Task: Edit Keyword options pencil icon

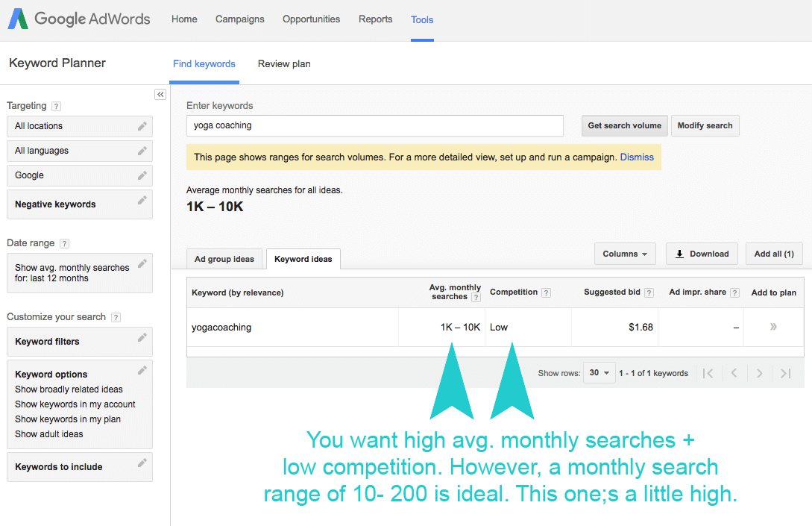Action: (x=142, y=370)
